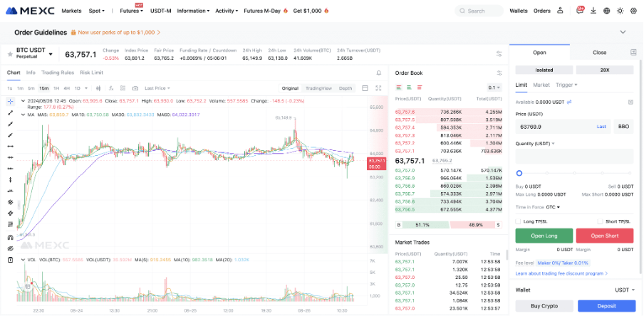This screenshot has height=316, width=644.
Task: Open the 0.1 depth precision dropdown
Action: [494, 88]
